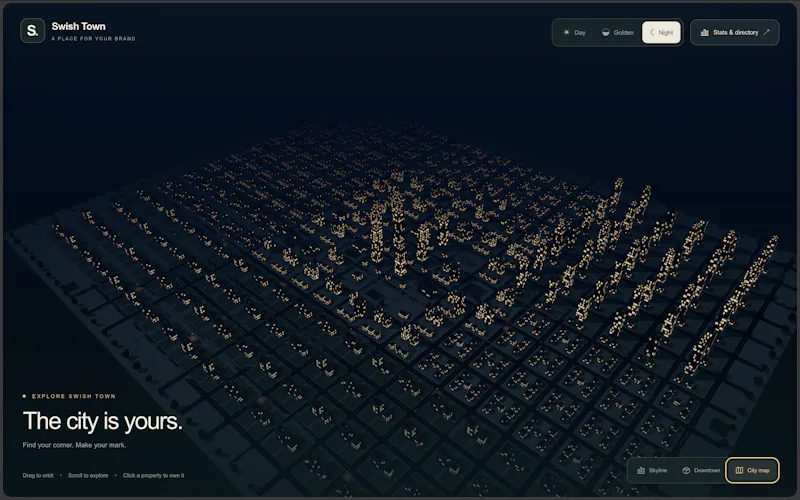Switch to Day lighting mode
Screen dimensions: 800x500
[x=574, y=33]
